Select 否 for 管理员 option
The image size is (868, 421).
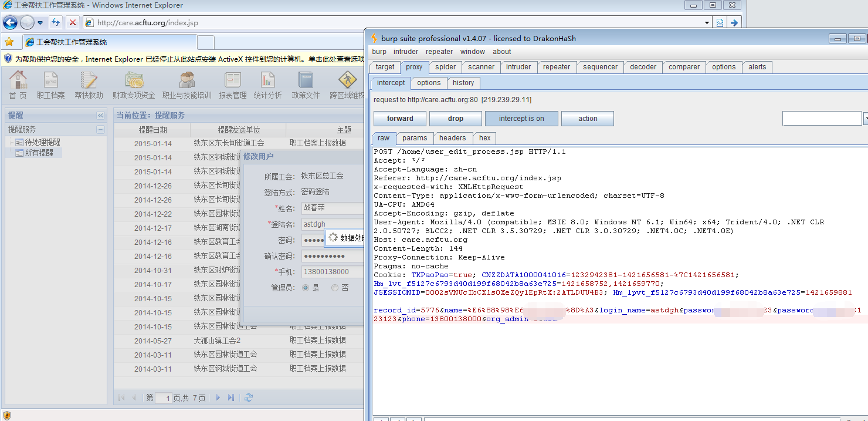click(x=335, y=288)
